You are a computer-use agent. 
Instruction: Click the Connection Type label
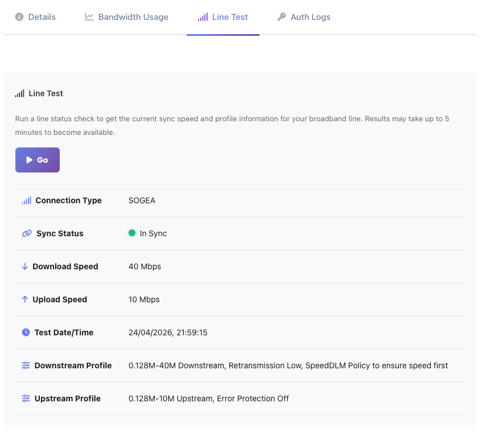pos(69,201)
